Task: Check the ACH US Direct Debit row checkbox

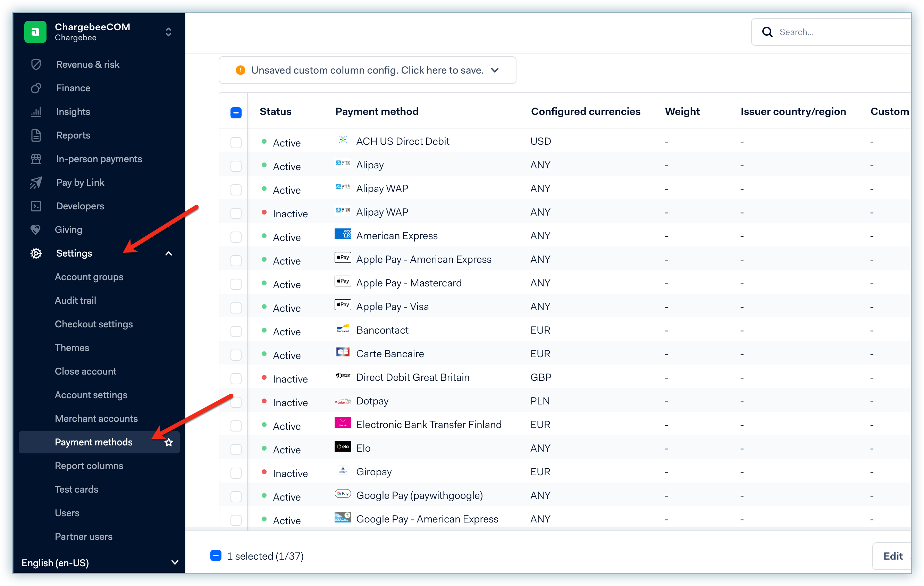Action: (236, 143)
